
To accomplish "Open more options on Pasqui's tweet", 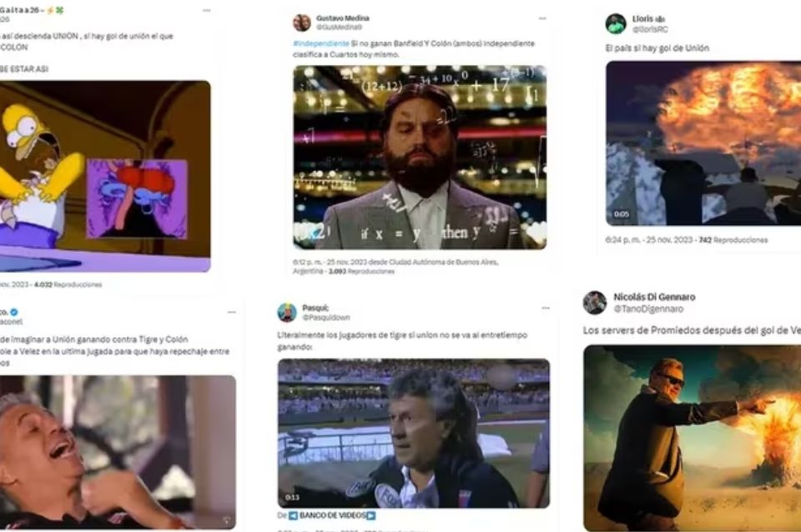I will [x=546, y=309].
